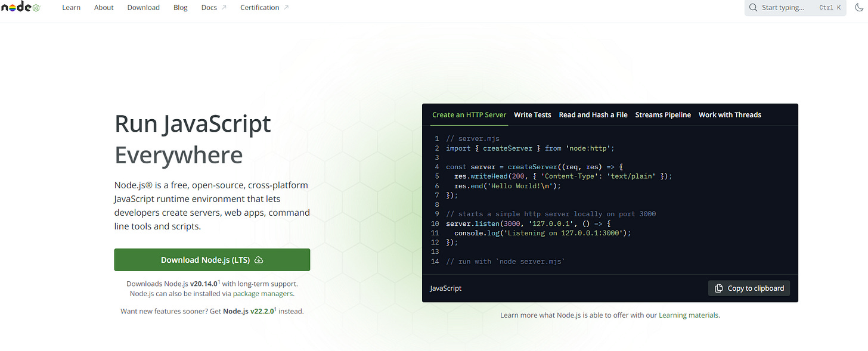This screenshot has width=868, height=351.
Task: Click external arrow next to Certification
Action: click(286, 8)
